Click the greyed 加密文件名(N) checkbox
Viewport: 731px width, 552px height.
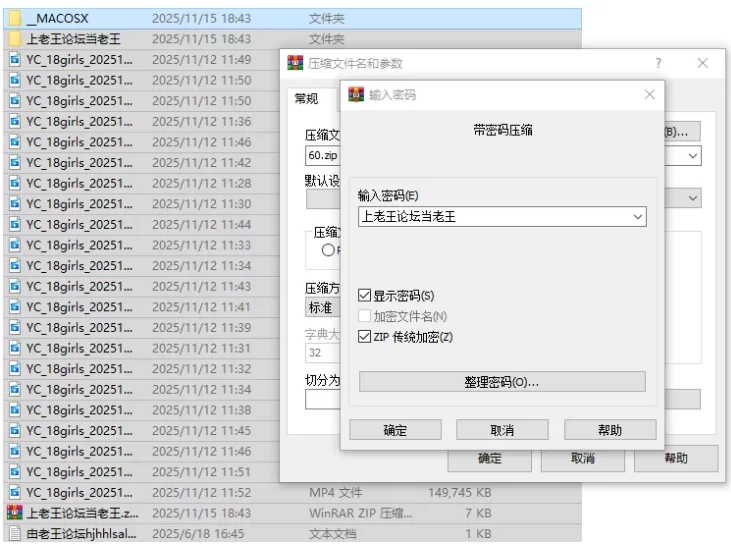[x=365, y=316]
